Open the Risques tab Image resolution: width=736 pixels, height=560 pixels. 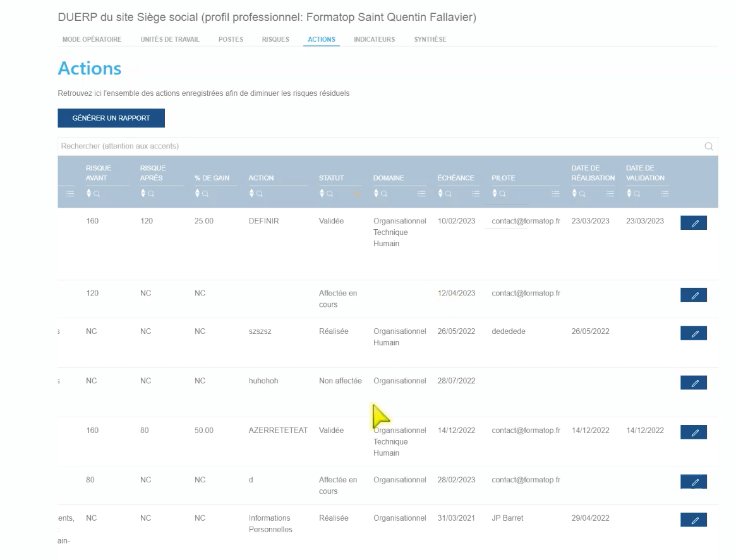(x=275, y=39)
